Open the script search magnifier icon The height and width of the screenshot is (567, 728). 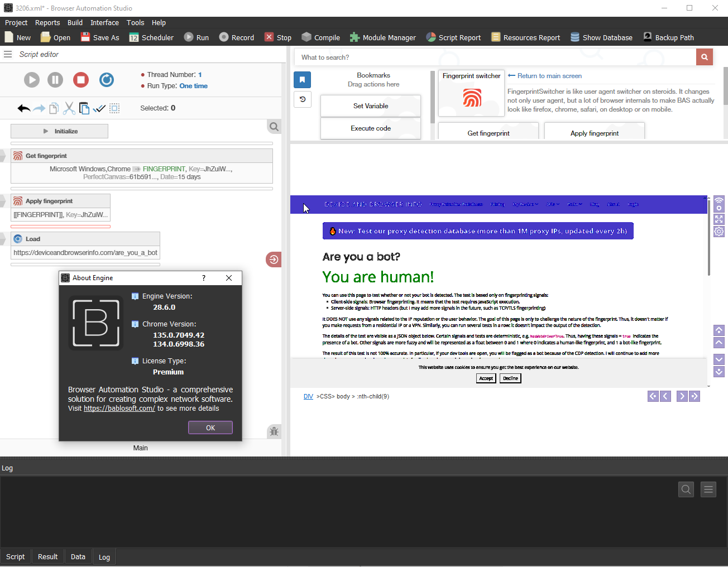tap(274, 127)
